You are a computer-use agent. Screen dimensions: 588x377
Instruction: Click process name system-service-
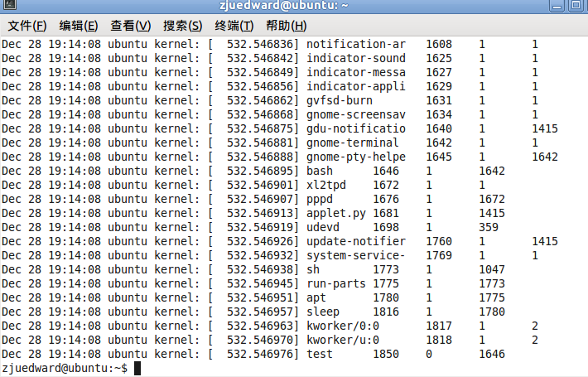(356, 255)
